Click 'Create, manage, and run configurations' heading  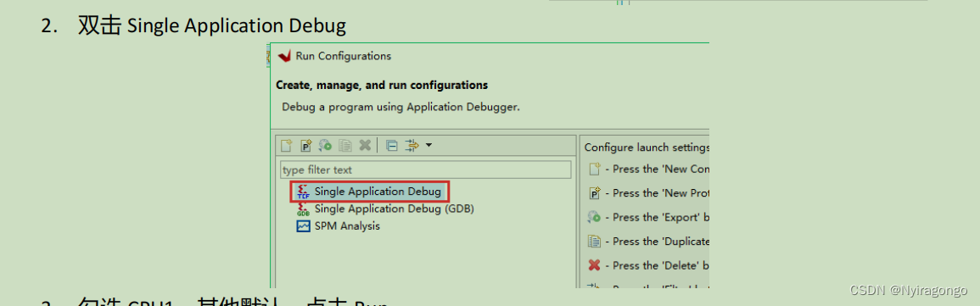pos(382,85)
